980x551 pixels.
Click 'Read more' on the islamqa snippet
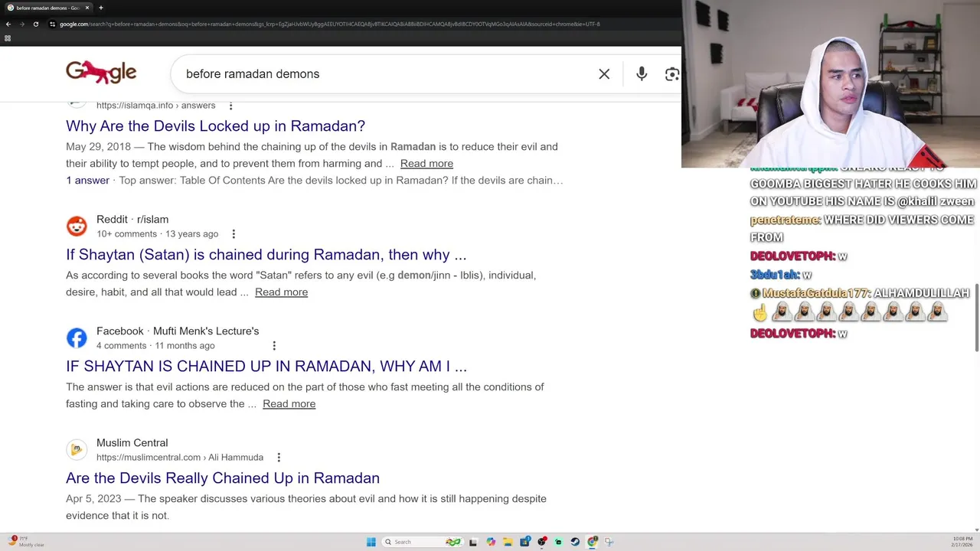(x=426, y=163)
